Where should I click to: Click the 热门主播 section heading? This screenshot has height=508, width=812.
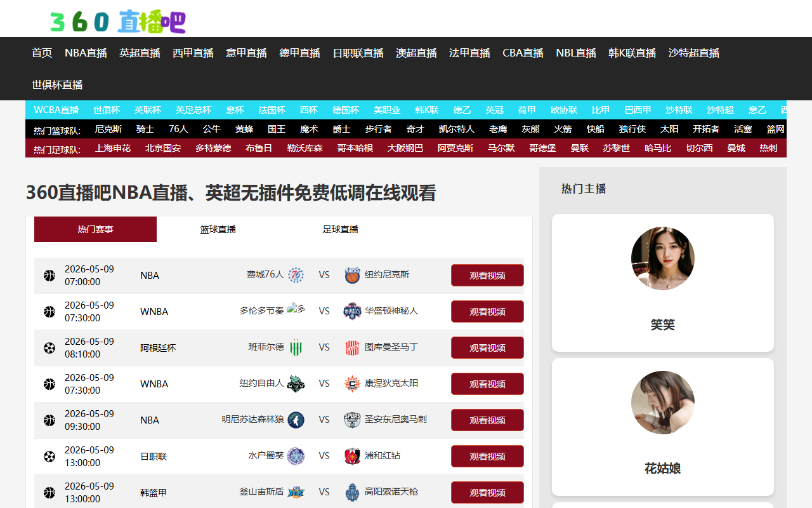point(584,189)
